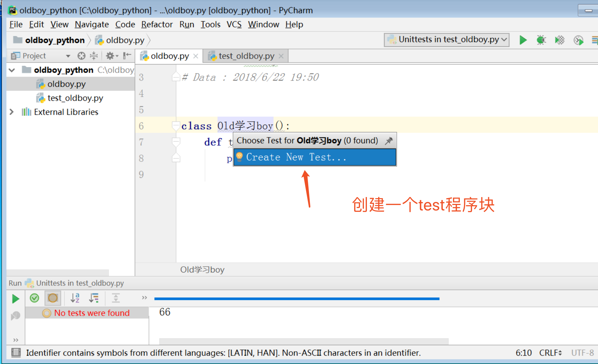Open the View menu
This screenshot has width=598, height=364.
(59, 24)
